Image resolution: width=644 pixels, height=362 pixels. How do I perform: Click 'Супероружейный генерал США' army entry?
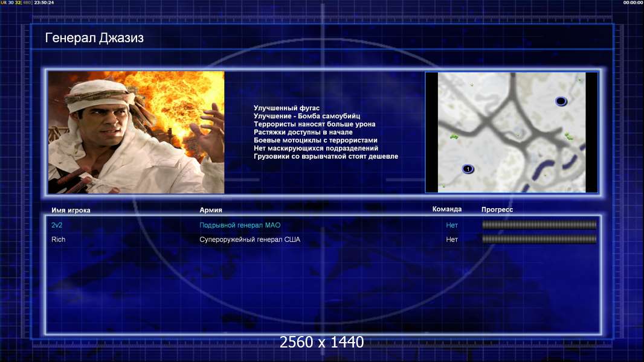[250, 240]
